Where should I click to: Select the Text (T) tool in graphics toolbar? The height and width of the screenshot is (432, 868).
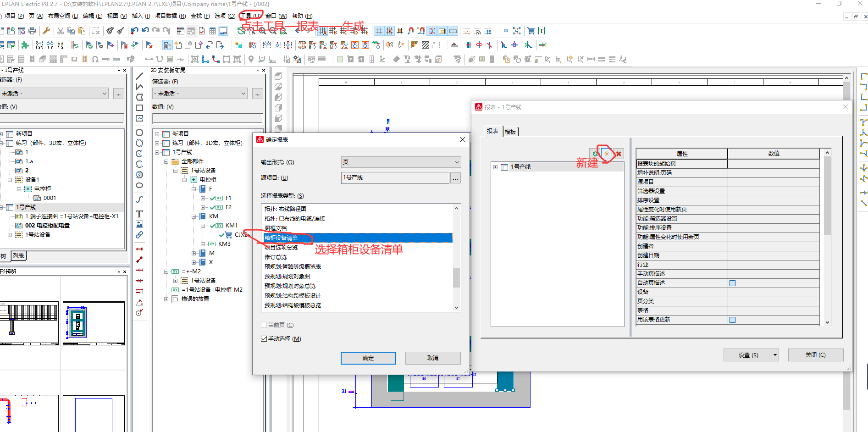(x=139, y=214)
